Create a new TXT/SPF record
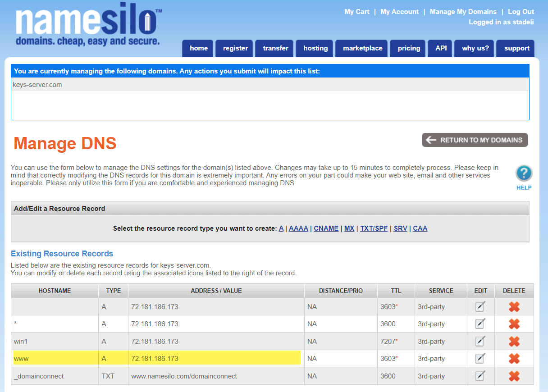The height and width of the screenshot is (392, 548). tap(374, 228)
